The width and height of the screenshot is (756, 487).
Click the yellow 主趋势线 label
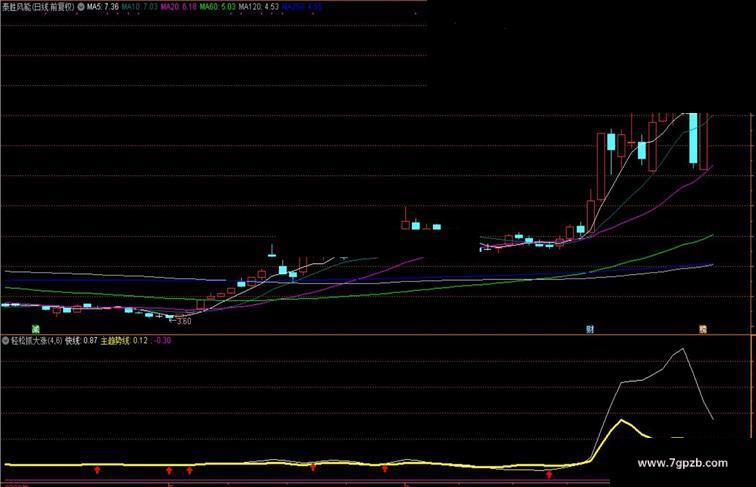click(x=124, y=340)
